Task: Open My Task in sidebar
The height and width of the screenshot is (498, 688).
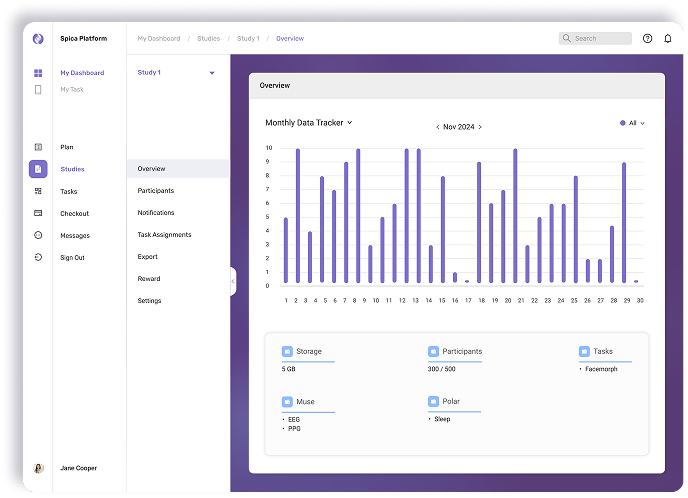Action: 72,90
